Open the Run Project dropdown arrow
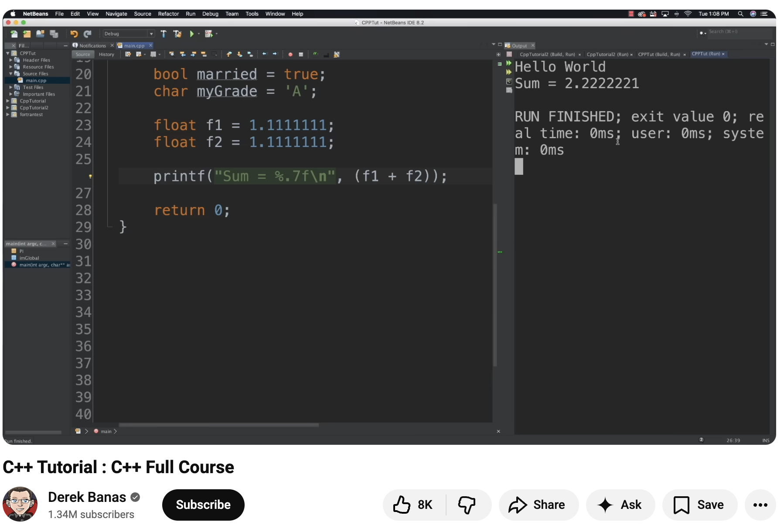 pos(199,34)
